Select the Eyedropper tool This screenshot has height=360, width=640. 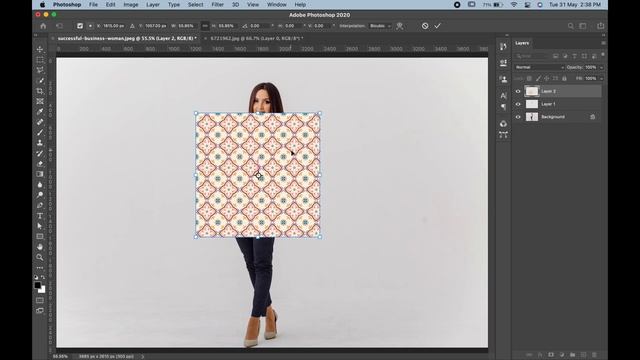(x=40, y=112)
